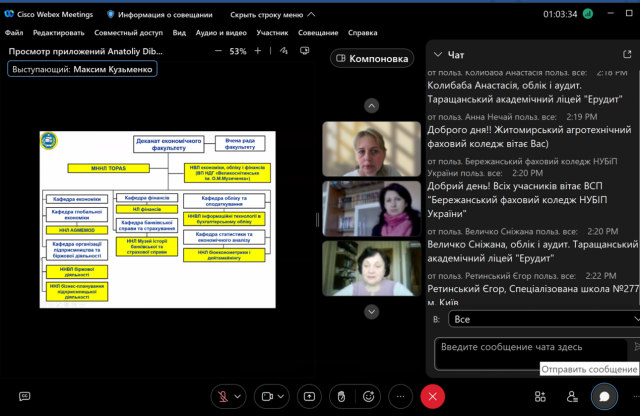
Task: Toggle the chat panel icon
Action: pos(604,396)
